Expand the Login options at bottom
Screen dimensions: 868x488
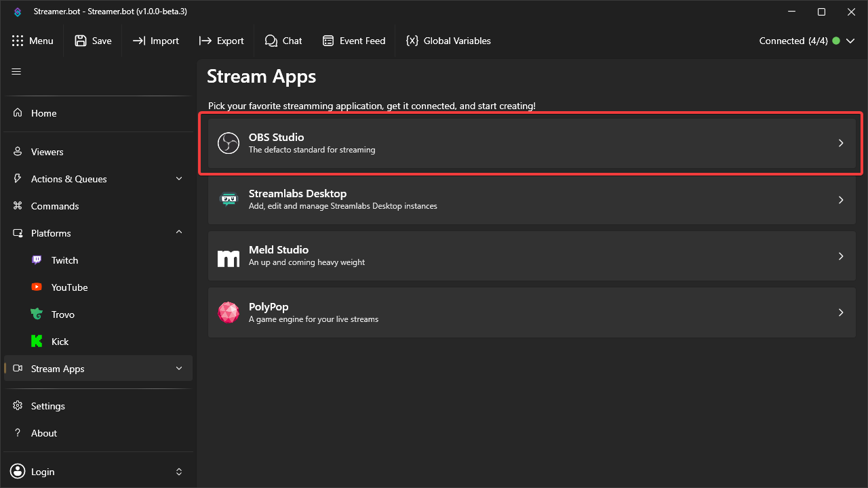[x=178, y=471]
